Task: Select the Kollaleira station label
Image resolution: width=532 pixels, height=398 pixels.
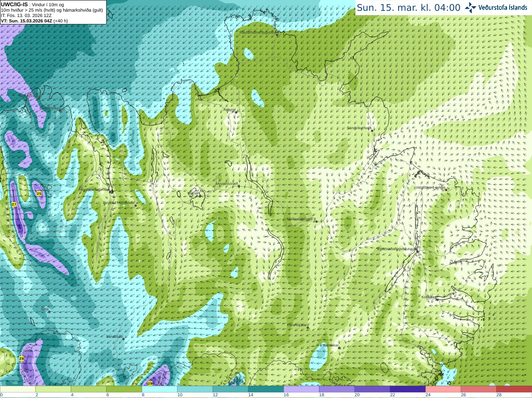Action: click(429, 297)
